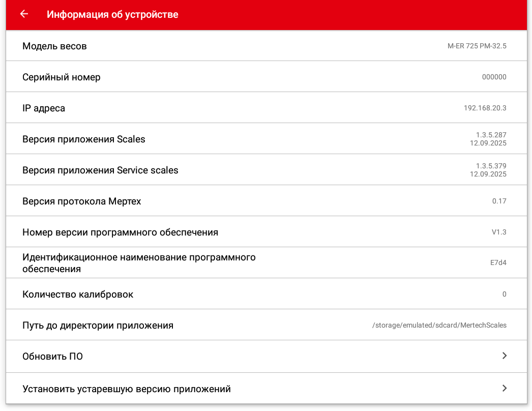Select the Версия приложения Service scales label
The height and width of the screenshot is (411, 532).
pyautogui.click(x=100, y=170)
